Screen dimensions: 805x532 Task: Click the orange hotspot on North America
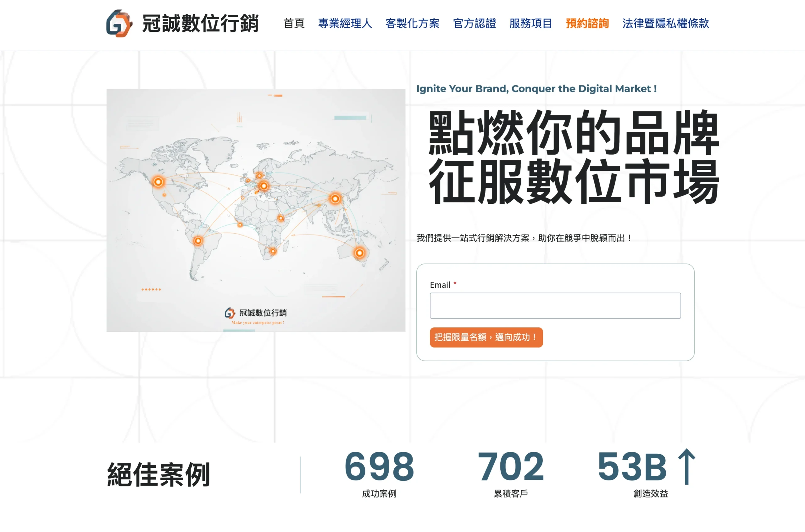pos(158,182)
